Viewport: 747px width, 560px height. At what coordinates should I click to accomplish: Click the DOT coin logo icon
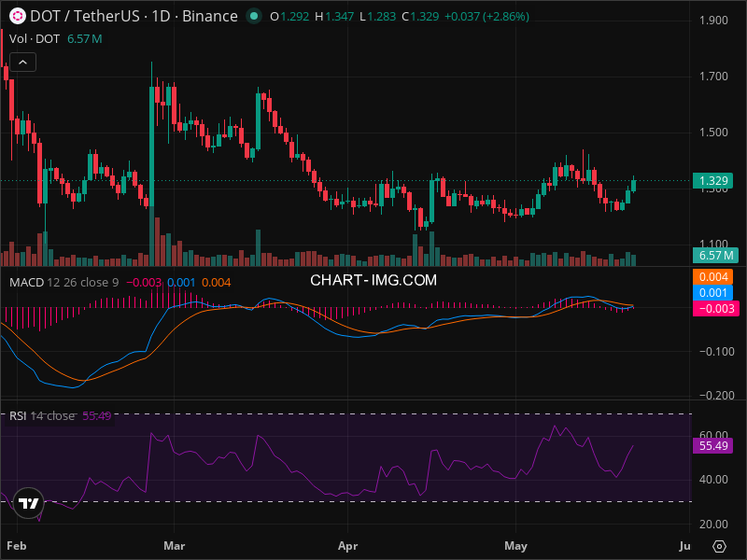point(18,16)
